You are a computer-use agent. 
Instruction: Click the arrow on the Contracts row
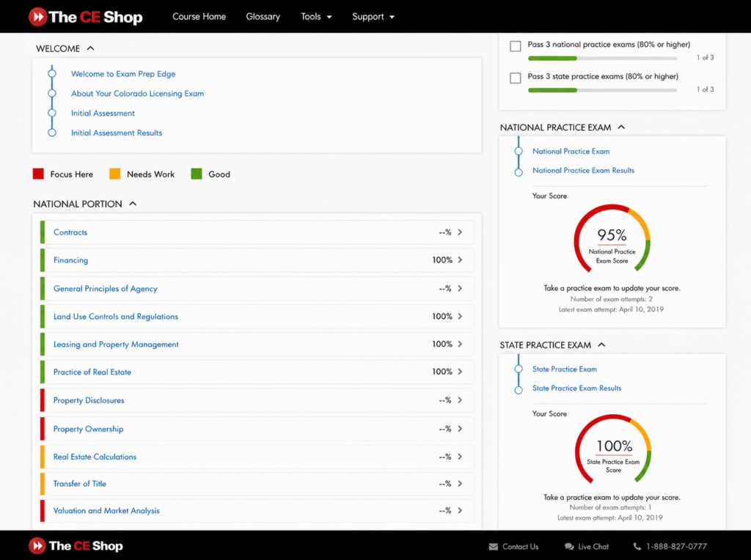pos(460,232)
